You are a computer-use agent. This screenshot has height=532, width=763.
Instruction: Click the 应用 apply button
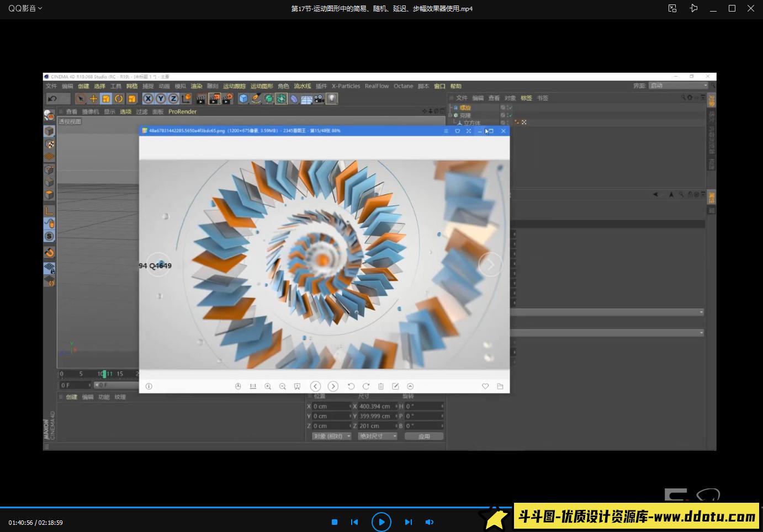[424, 436]
